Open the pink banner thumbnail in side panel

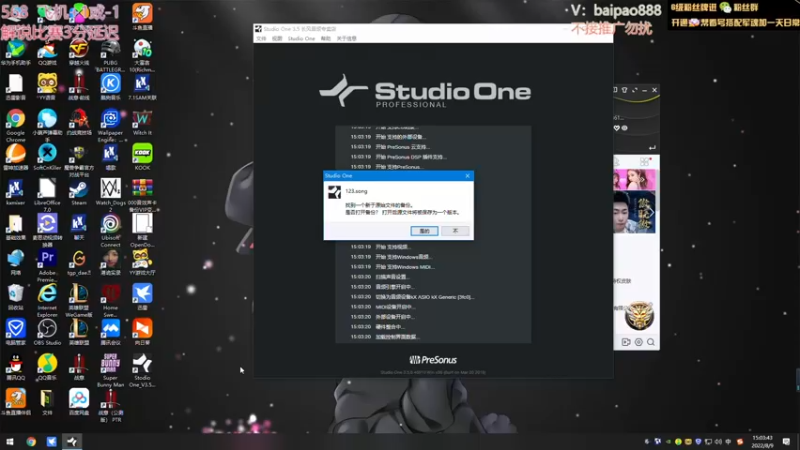click(634, 180)
